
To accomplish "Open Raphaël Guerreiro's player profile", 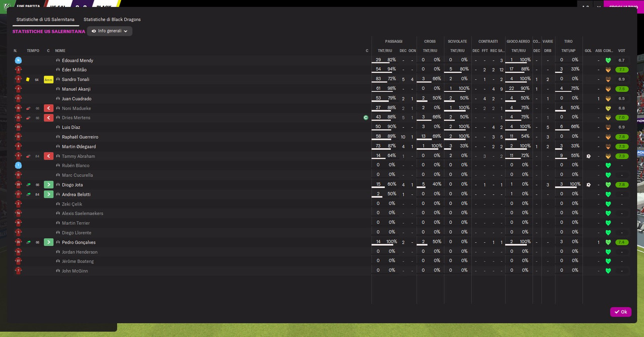I will [x=80, y=137].
